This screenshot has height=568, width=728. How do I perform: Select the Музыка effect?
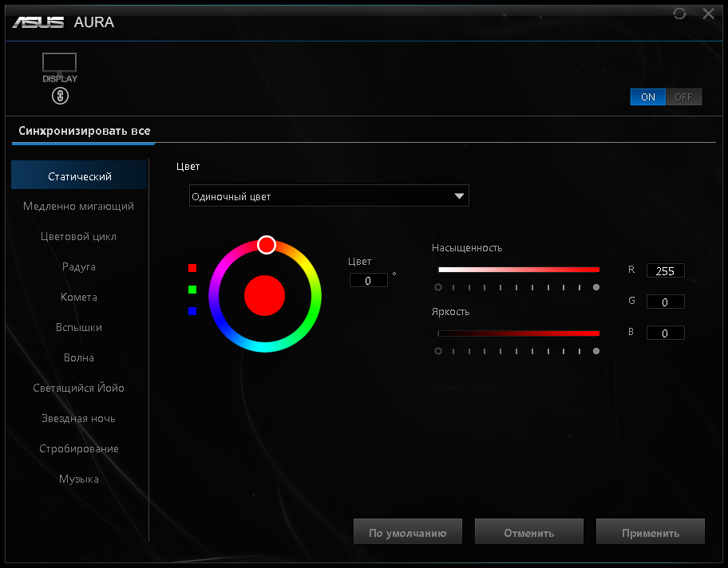pyautogui.click(x=79, y=479)
